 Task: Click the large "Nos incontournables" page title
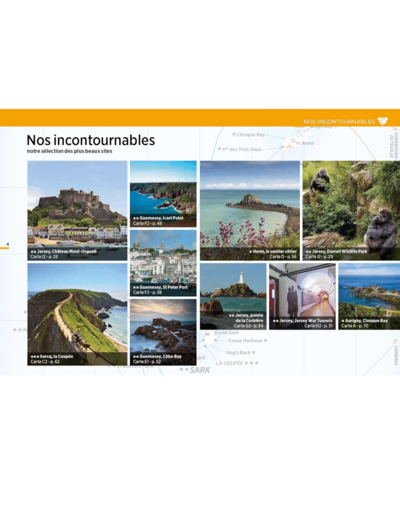click(91, 140)
